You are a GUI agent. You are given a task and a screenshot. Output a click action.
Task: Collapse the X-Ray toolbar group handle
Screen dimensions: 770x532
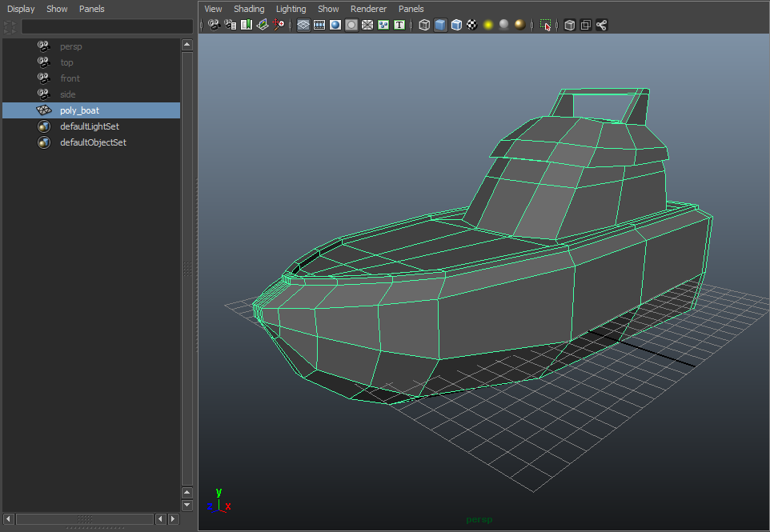pyautogui.click(x=557, y=25)
